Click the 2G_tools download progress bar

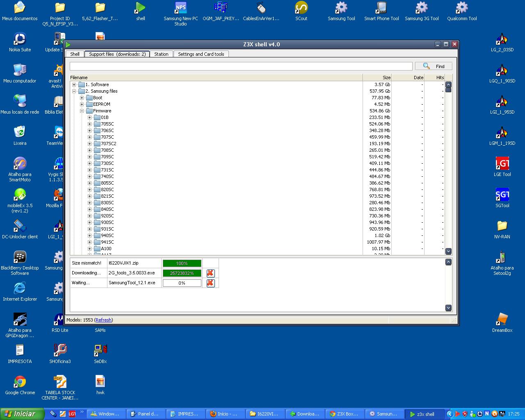click(182, 273)
